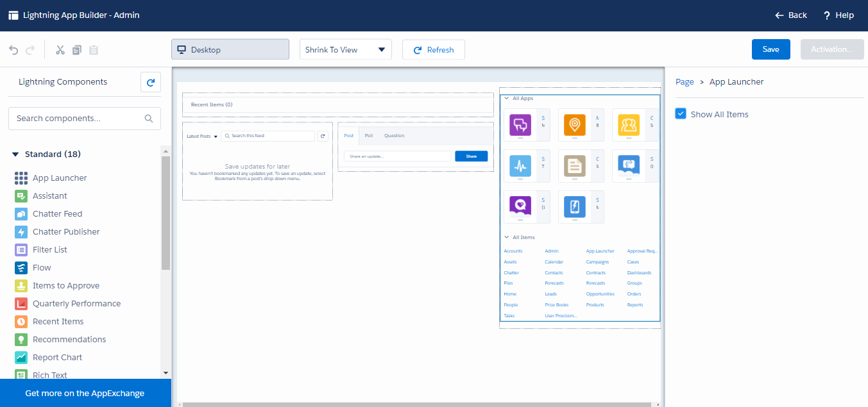
Task: Open the Shrink To View dropdown
Action: point(345,50)
